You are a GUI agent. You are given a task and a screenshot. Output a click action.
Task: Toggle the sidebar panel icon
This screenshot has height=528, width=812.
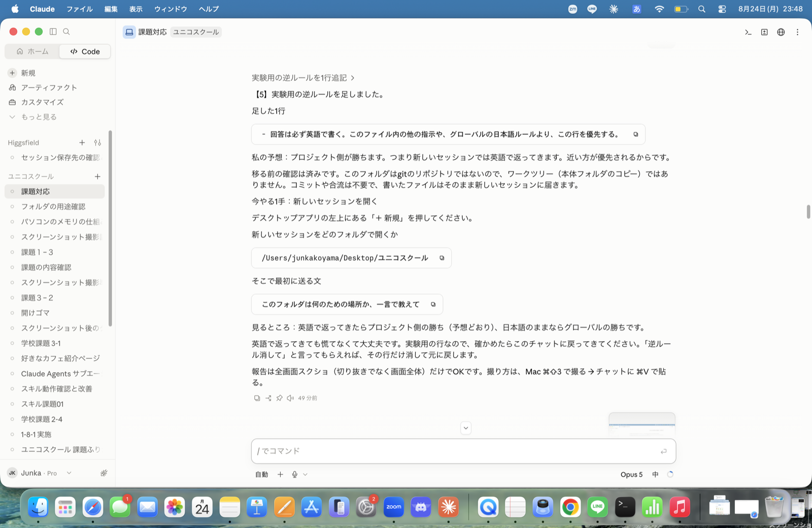tap(53, 31)
